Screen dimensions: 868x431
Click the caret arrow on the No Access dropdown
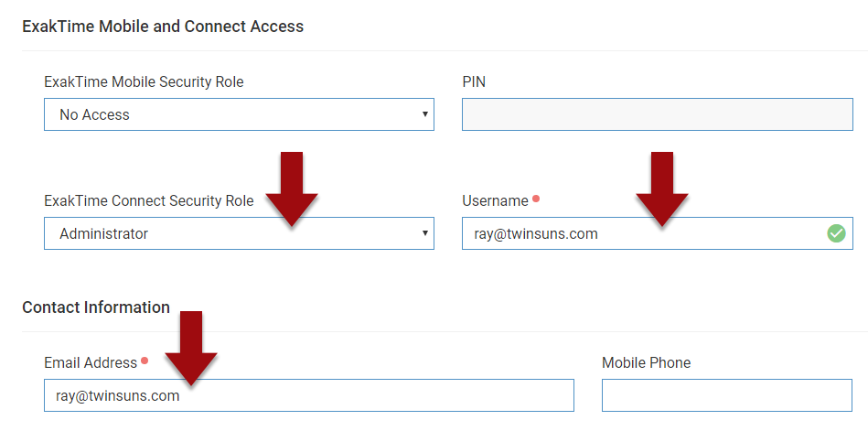pyautogui.click(x=424, y=114)
